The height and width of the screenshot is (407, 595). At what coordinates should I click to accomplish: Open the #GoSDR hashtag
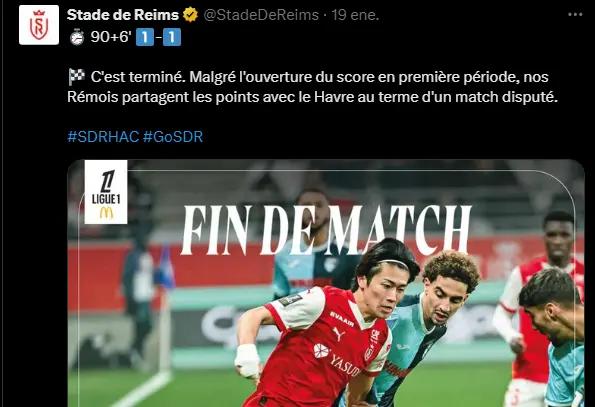pos(173,137)
